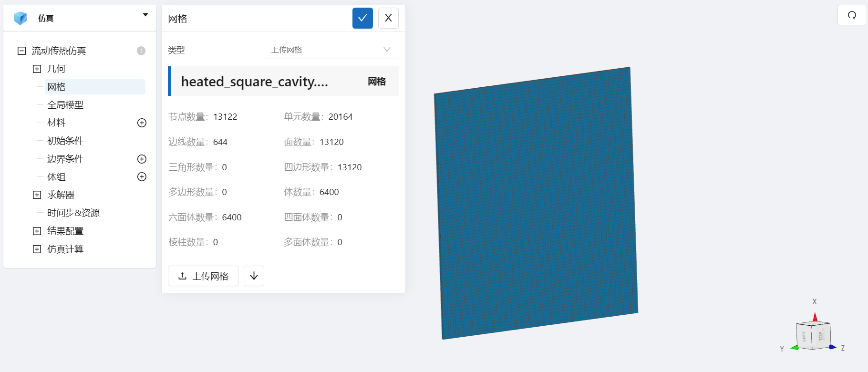Click the 多面体数量 0 value
Image resolution: width=868 pixels, height=372 pixels.
[x=340, y=242]
